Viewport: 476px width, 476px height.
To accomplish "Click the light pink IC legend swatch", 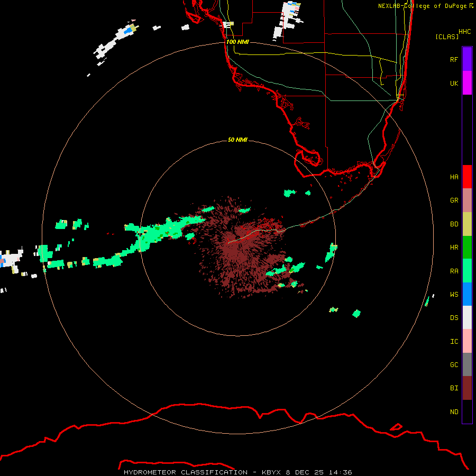I will click(467, 341).
